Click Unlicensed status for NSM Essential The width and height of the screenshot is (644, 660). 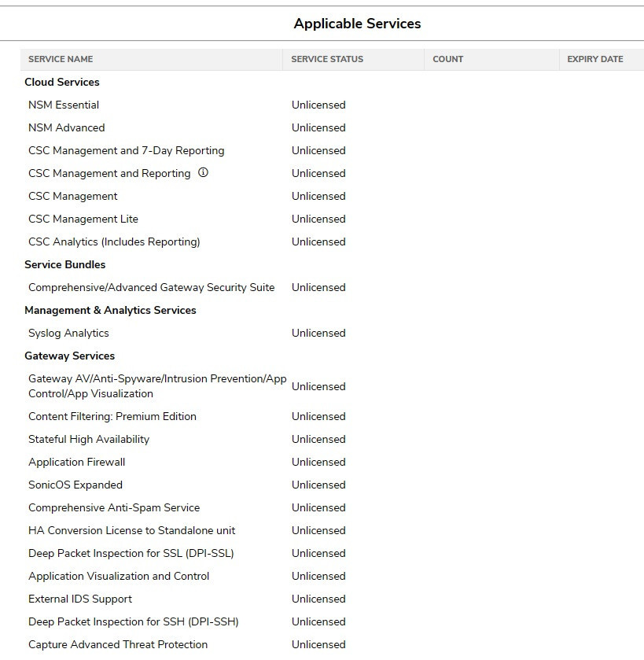(318, 105)
